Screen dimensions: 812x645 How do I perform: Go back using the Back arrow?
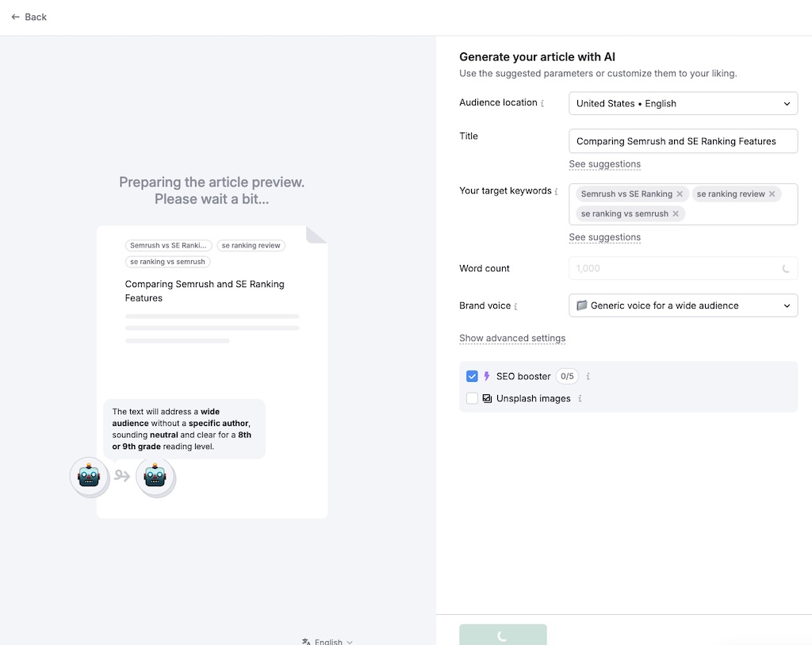click(x=29, y=17)
